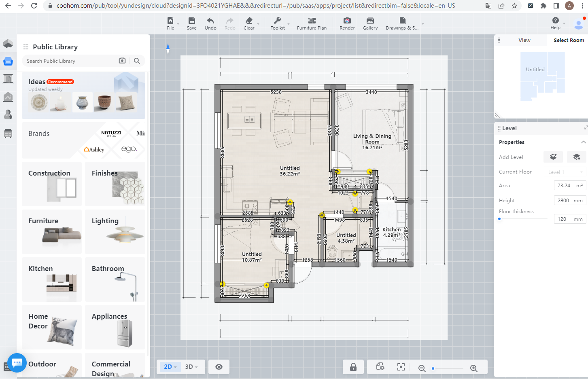The image size is (588, 379).
Task: Click the Furniture Plan icon
Action: point(312,21)
